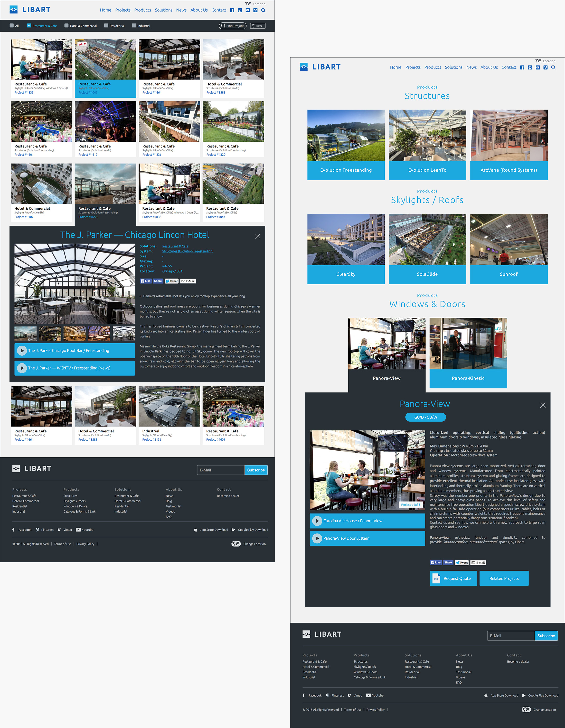Click YouTube icon in right page header

[538, 68]
